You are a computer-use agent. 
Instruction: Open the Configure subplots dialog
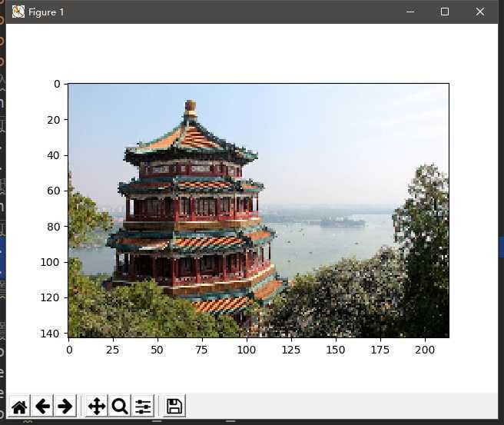(143, 407)
